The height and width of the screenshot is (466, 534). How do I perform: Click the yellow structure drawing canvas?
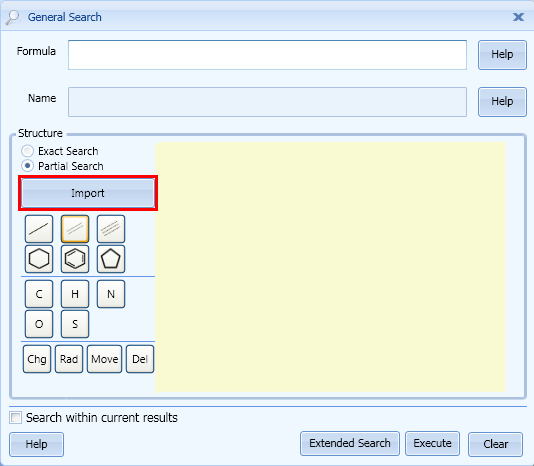point(330,267)
